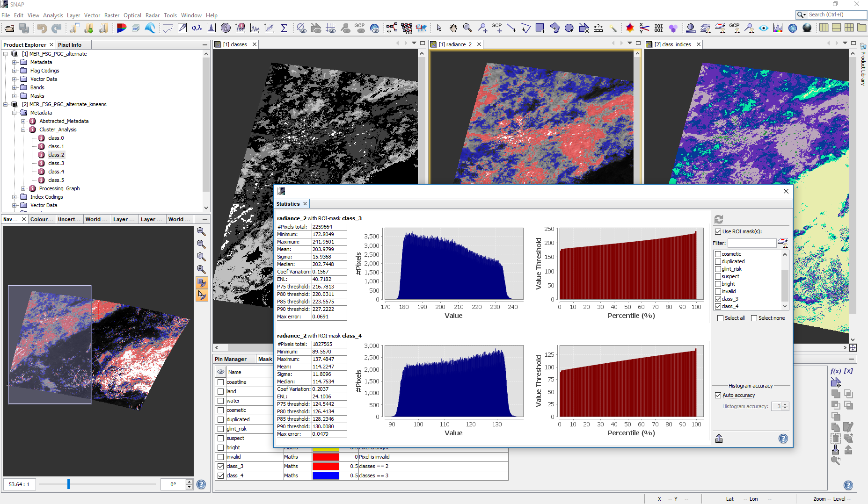Check the cosmetic mask in Statistics list
The height and width of the screenshot is (504, 868).
click(718, 254)
